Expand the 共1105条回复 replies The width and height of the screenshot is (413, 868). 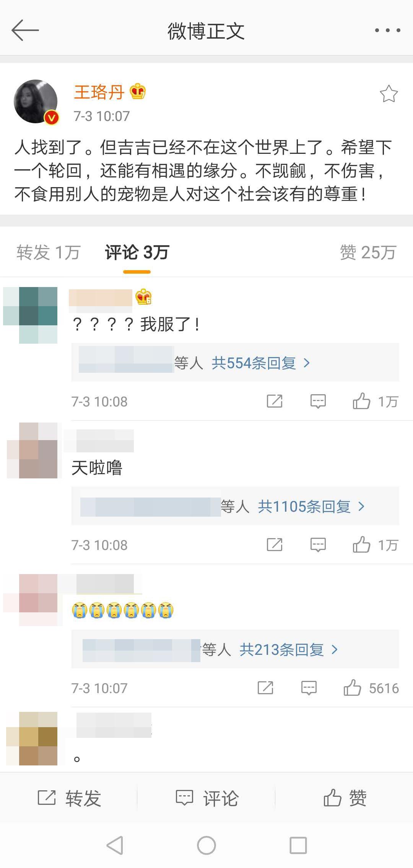tap(311, 506)
